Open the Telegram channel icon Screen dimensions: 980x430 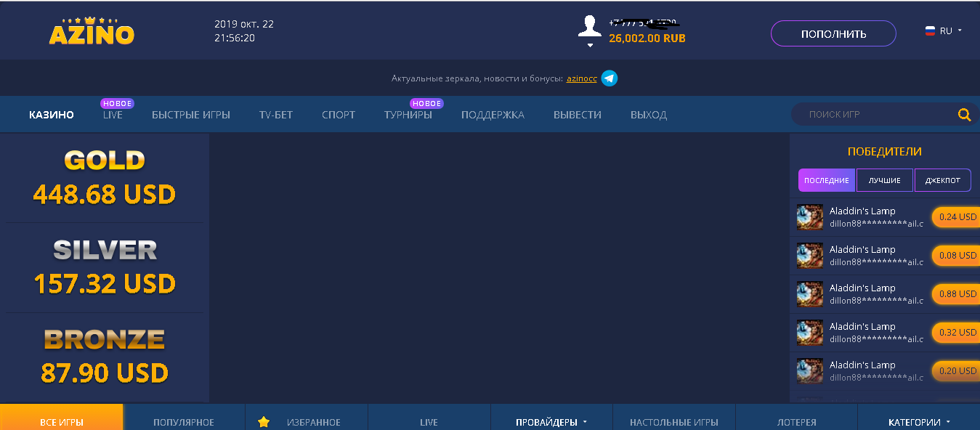[x=610, y=78]
